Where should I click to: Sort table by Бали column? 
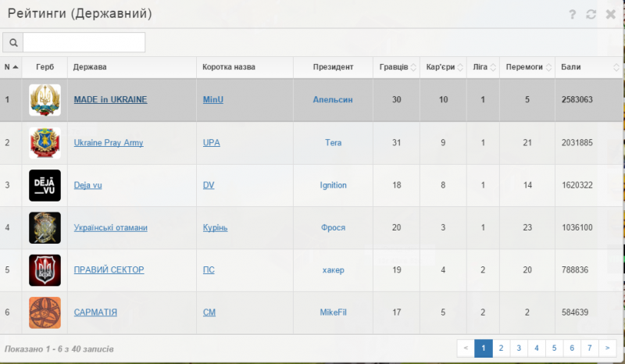589,67
